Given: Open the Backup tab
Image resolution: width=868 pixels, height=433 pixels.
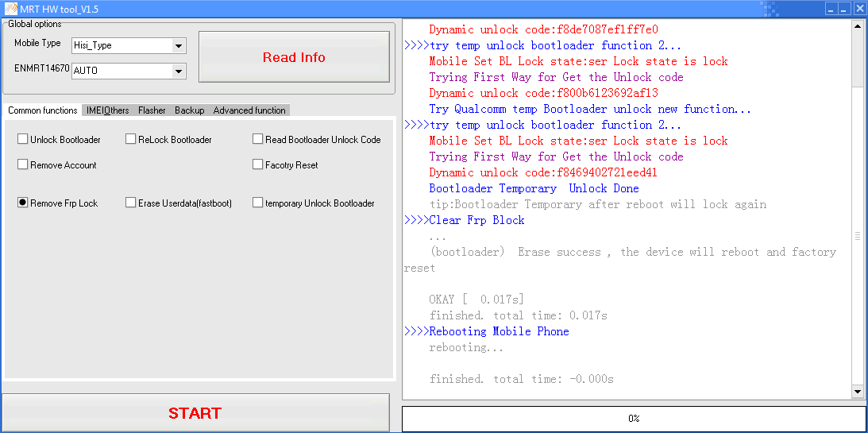Looking at the screenshot, I should [x=189, y=110].
